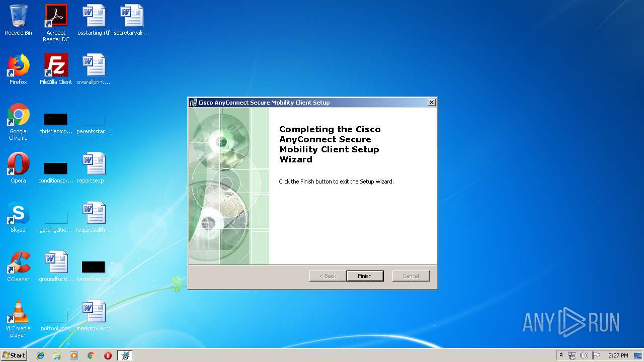Viewport: 644px width, 362px height.
Task: Click the Finish button in setup wizard
Action: tap(365, 276)
